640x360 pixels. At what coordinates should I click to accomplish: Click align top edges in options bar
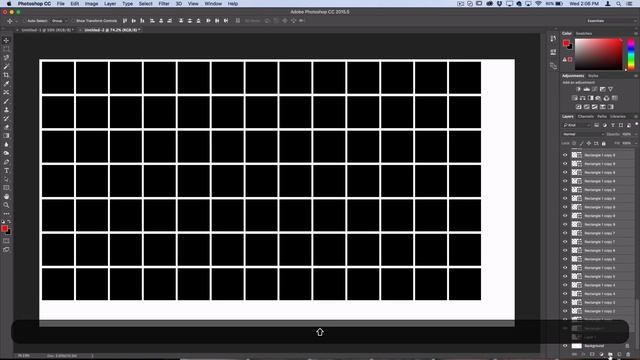125,20
